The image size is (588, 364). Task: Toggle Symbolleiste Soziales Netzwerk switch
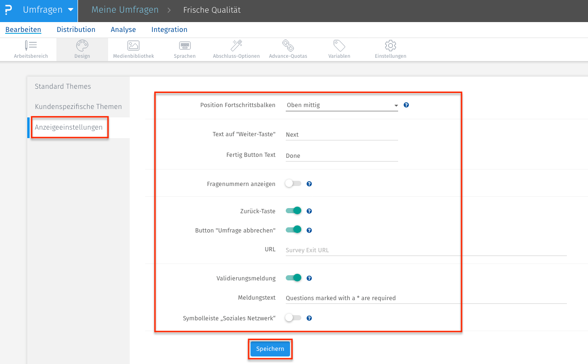(294, 318)
